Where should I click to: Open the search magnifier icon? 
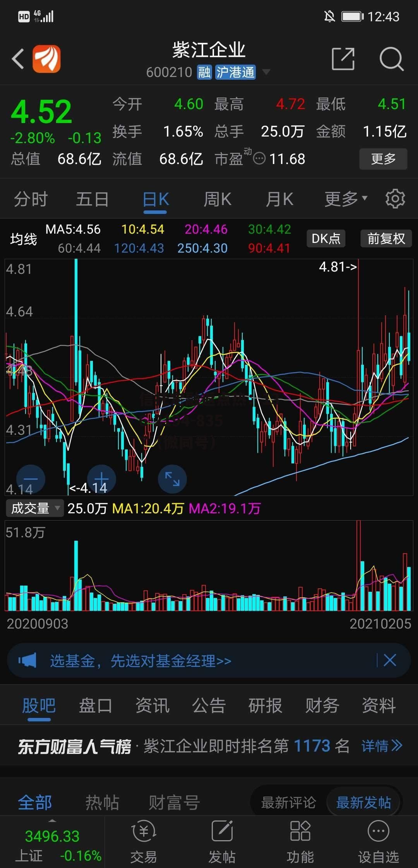point(392,59)
